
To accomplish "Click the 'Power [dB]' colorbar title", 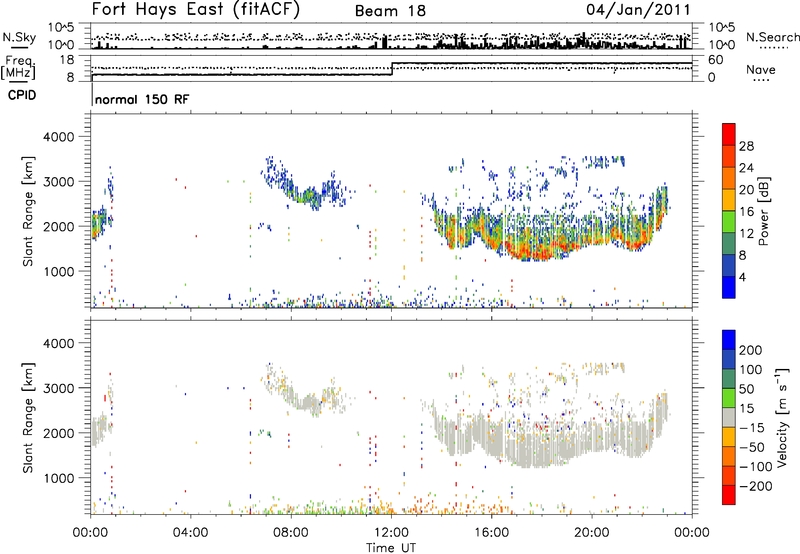I will [x=763, y=211].
